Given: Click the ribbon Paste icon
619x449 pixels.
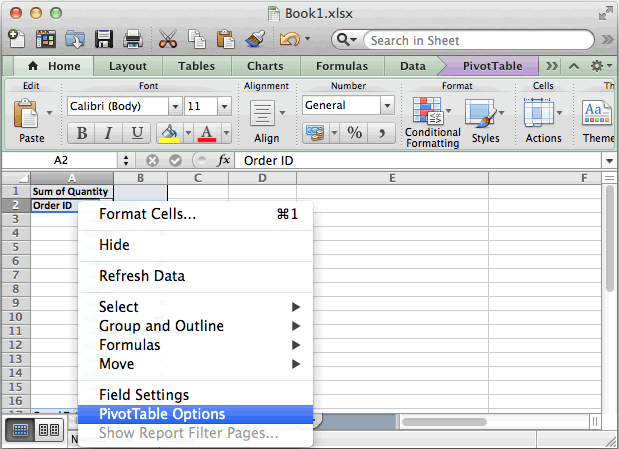Looking at the screenshot, I should [26, 114].
